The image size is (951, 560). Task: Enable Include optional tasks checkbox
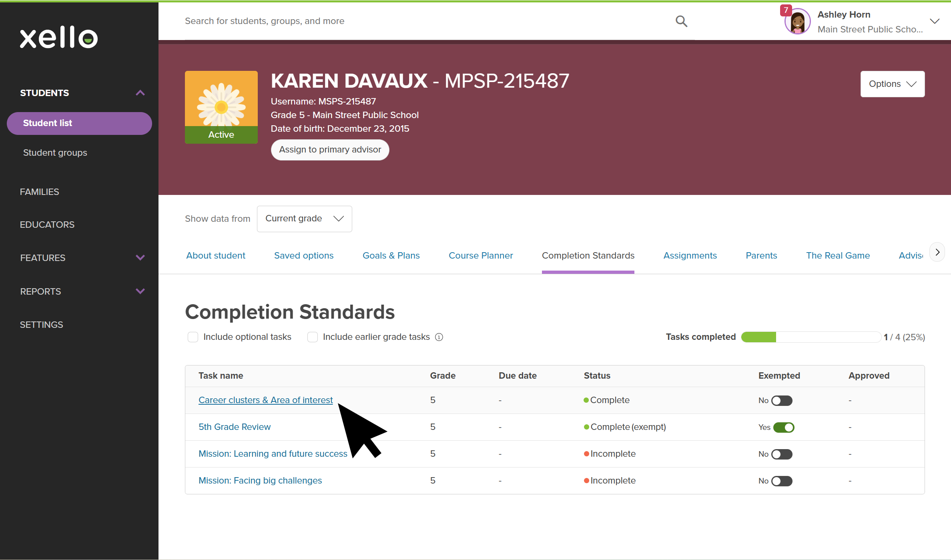pyautogui.click(x=193, y=337)
